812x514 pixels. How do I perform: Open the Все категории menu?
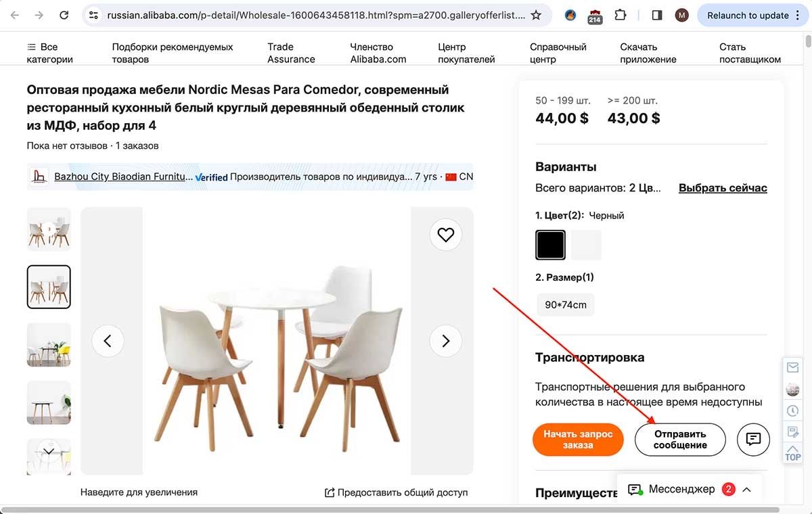[49, 53]
